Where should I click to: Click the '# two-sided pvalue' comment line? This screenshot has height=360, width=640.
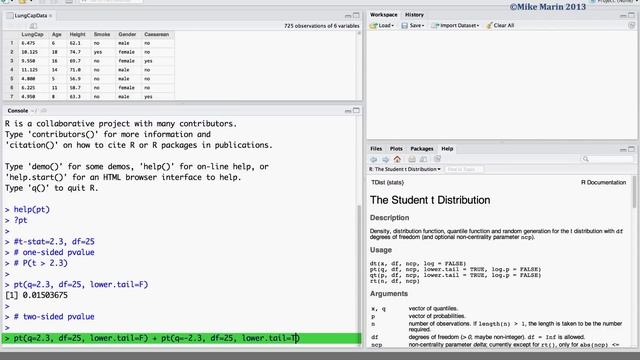54,317
